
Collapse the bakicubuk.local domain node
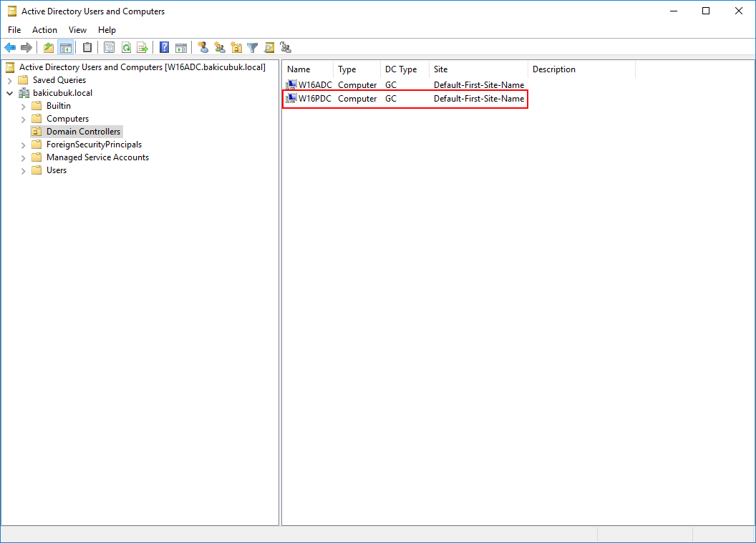click(9, 94)
